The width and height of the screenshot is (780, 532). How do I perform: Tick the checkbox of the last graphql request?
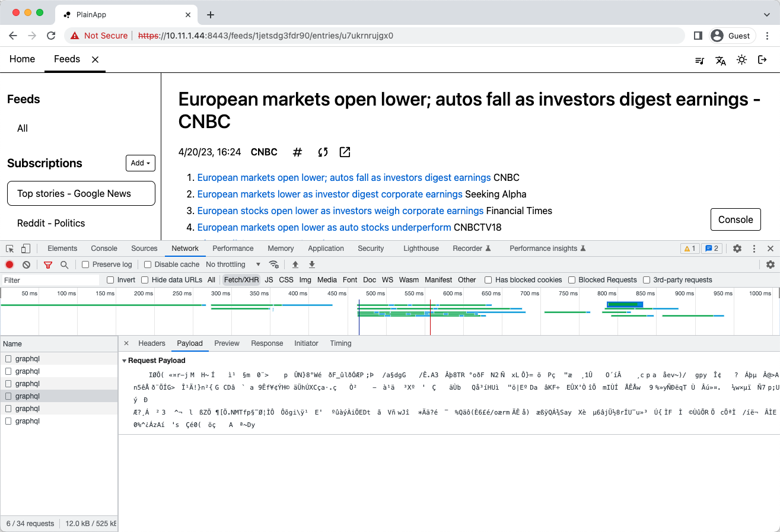[8, 421]
